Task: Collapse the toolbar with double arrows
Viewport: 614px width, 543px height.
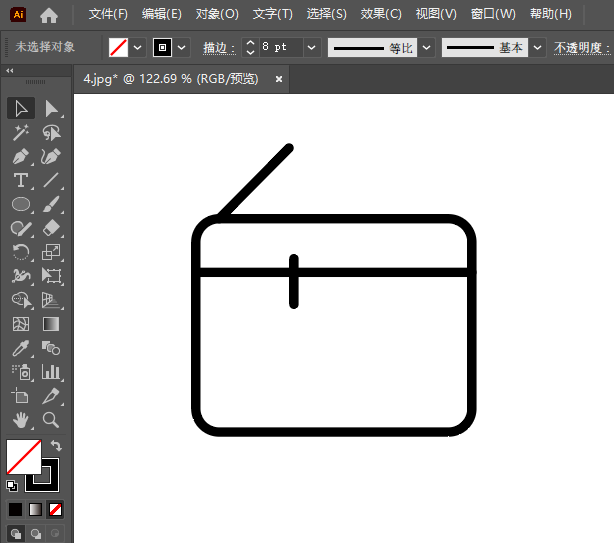Action: click(10, 70)
